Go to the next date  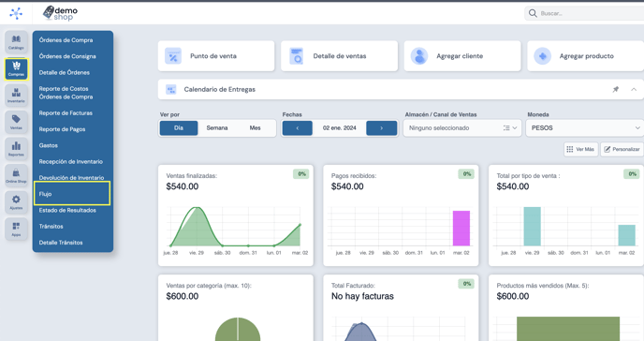coord(382,128)
